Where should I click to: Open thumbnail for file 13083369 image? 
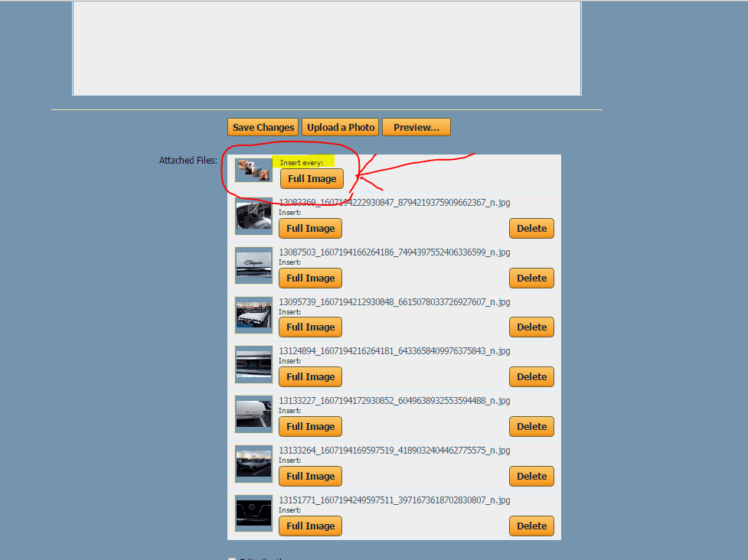[253, 216]
